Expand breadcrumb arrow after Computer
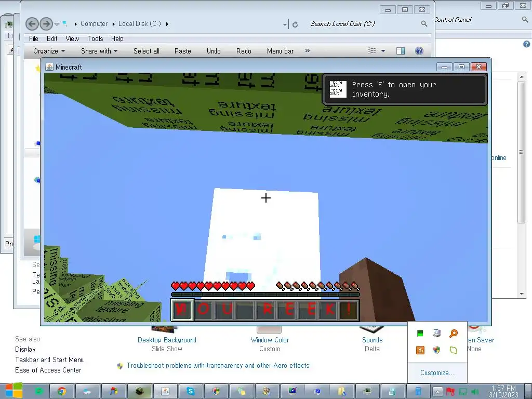 (x=113, y=24)
